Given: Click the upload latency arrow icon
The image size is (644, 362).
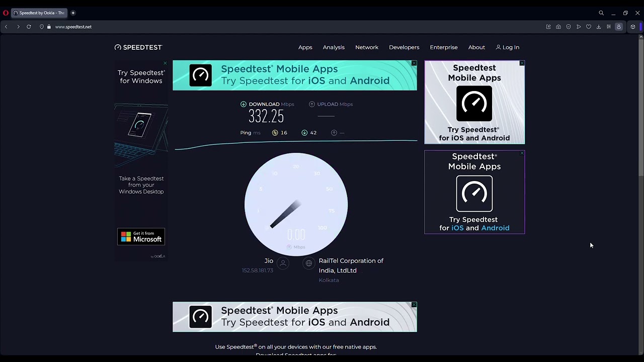Looking at the screenshot, I should [x=334, y=133].
